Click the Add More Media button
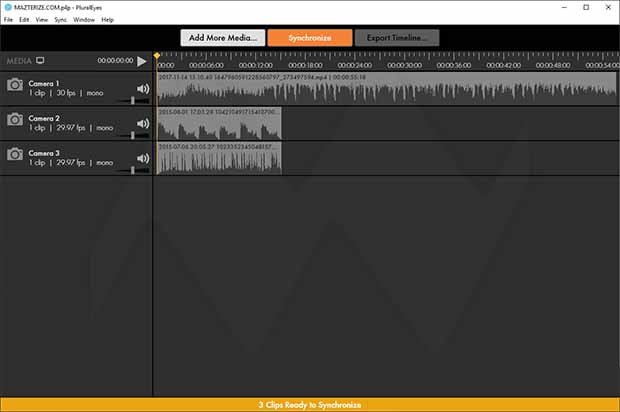Image resolution: width=620 pixels, height=412 pixels. click(223, 38)
